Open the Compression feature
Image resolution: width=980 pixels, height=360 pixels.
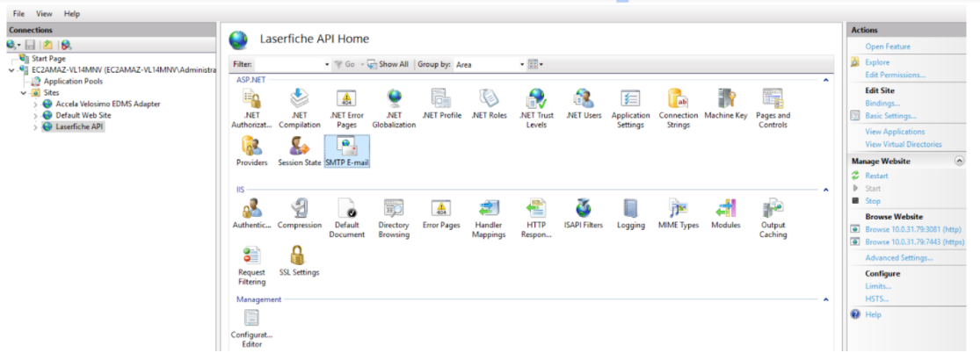tap(300, 214)
